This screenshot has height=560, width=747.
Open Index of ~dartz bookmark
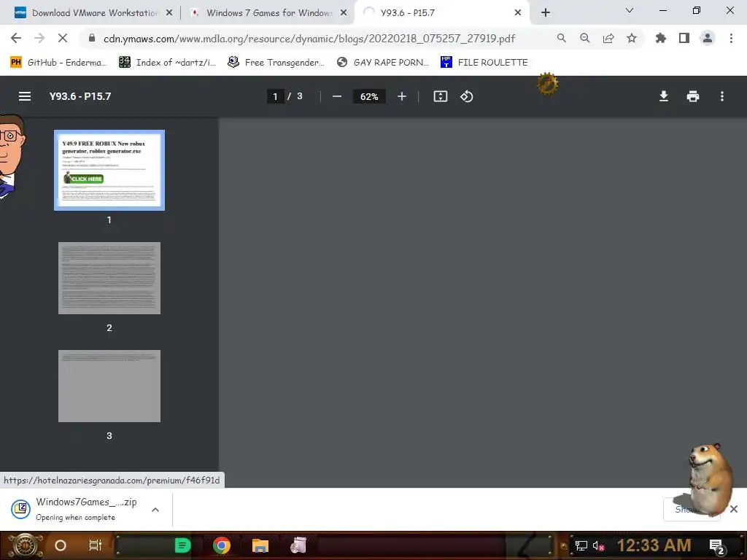point(167,63)
